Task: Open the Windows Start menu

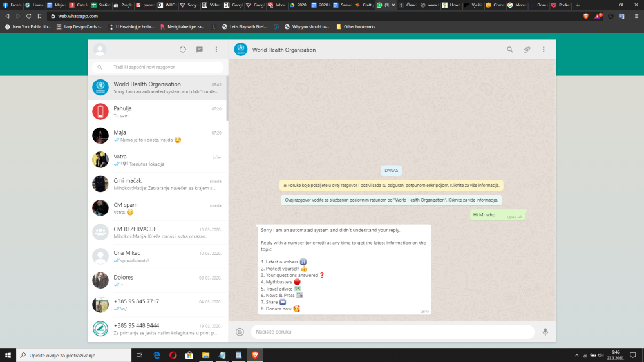Action: pos(8,355)
